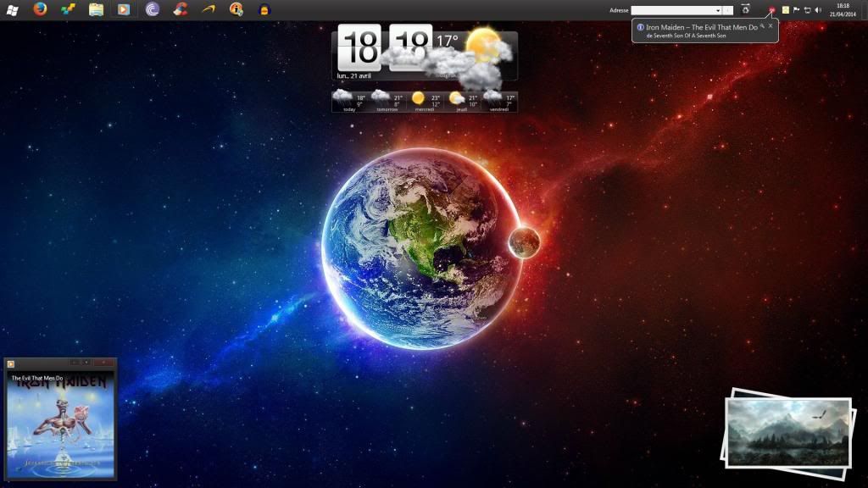Launch Firefox from the taskbar

40,9
